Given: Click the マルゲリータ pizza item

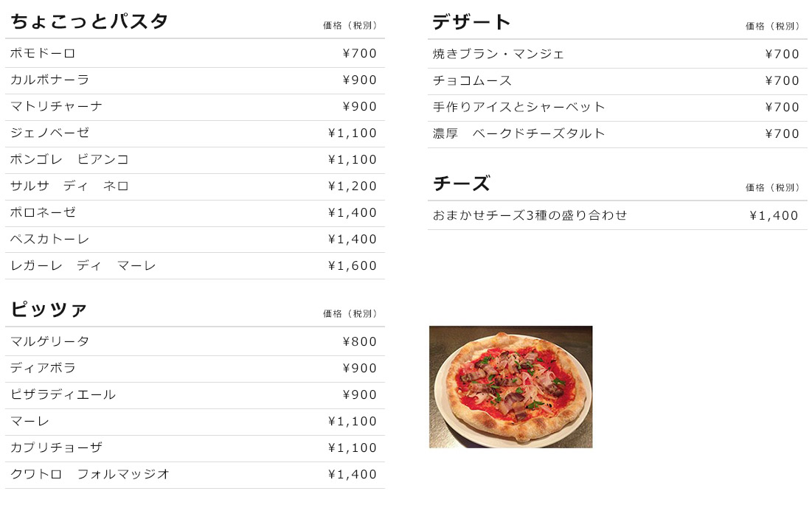Looking at the screenshot, I should pyautogui.click(x=49, y=342).
